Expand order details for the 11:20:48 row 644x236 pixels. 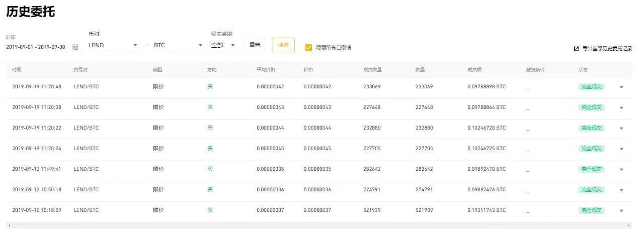(x=621, y=87)
